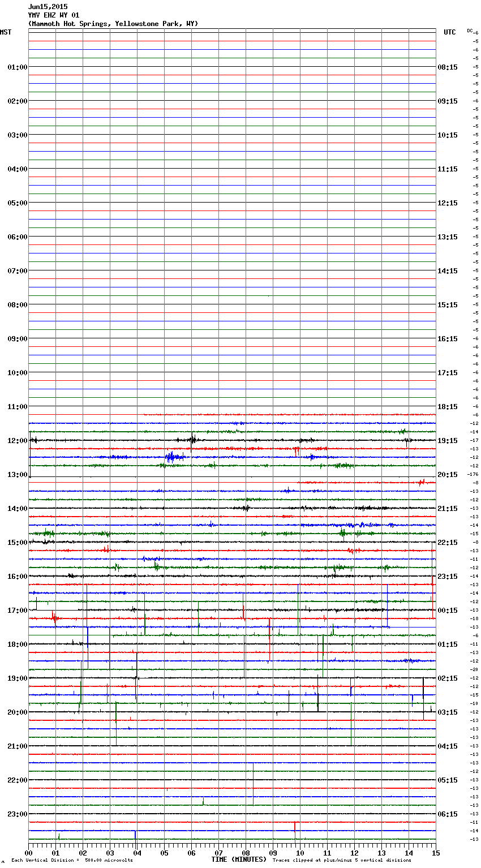The image size is (481, 868).
Task: Select the 23:00 MST time label
Action: tap(18, 814)
